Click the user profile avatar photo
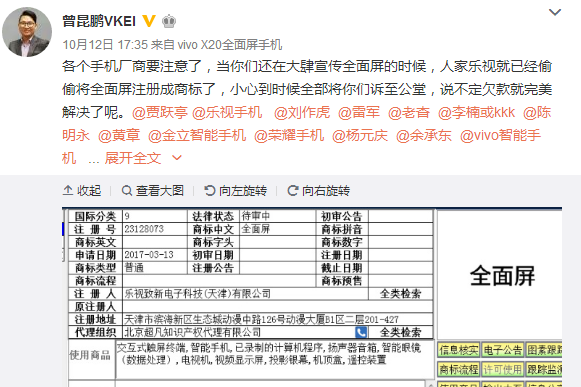Viewport: 581px width, 387px height. 27,32
